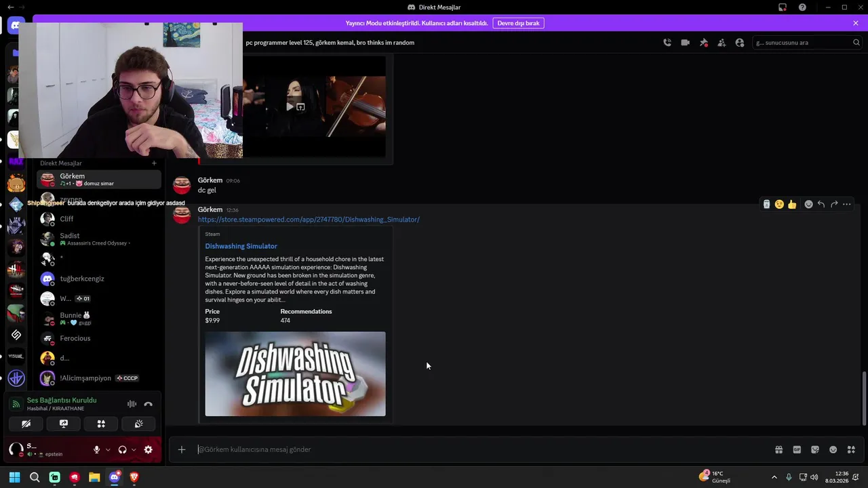Image resolution: width=868 pixels, height=488 pixels.
Task: Start a video call from header
Action: [x=686, y=43]
